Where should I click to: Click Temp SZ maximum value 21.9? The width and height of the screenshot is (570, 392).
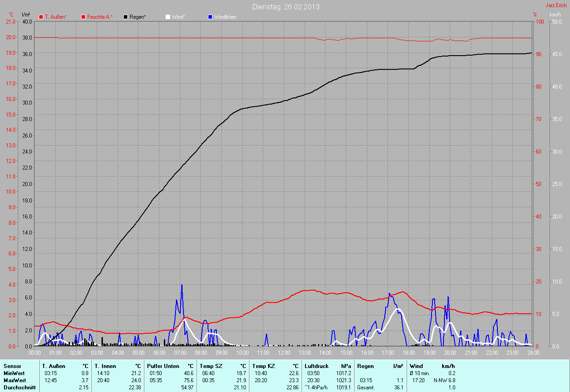click(x=241, y=380)
